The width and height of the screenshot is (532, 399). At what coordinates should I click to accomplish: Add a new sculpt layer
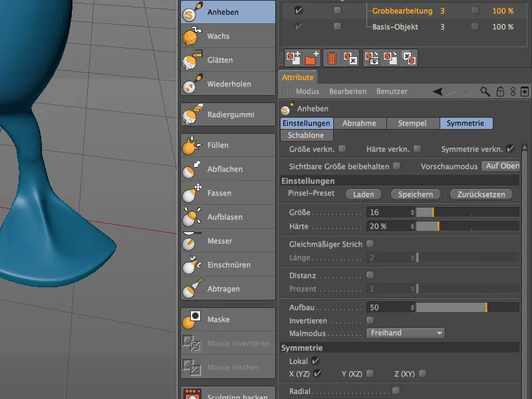click(x=293, y=58)
